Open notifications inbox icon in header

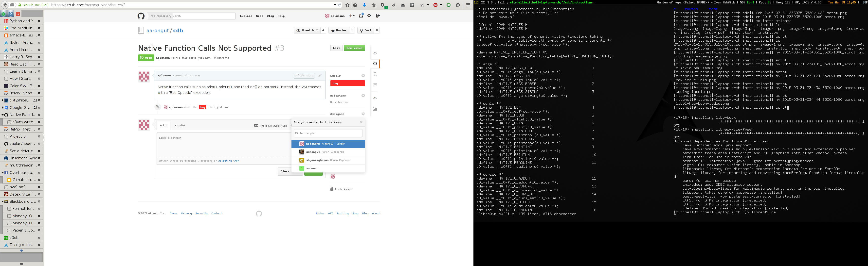point(361,16)
